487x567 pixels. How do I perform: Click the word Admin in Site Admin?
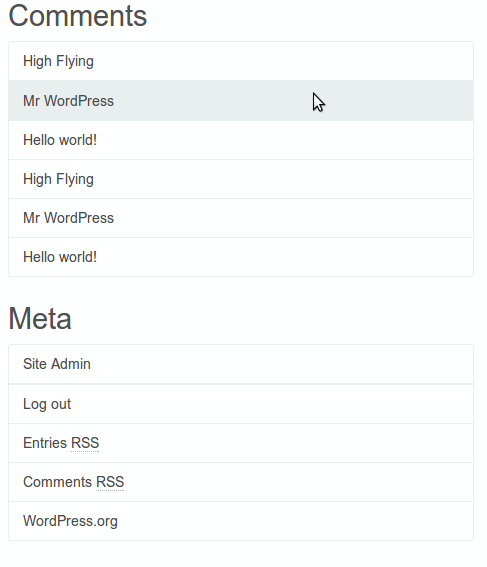click(x=71, y=364)
